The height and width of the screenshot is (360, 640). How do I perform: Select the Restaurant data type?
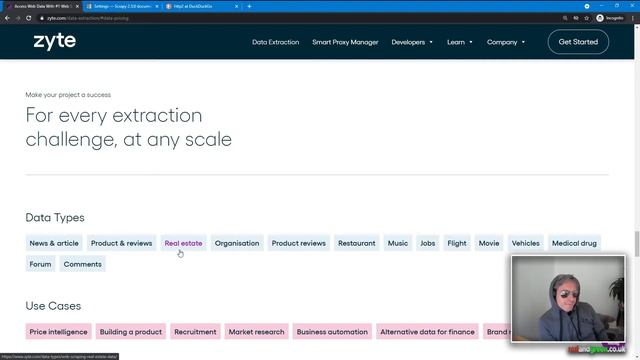(356, 243)
